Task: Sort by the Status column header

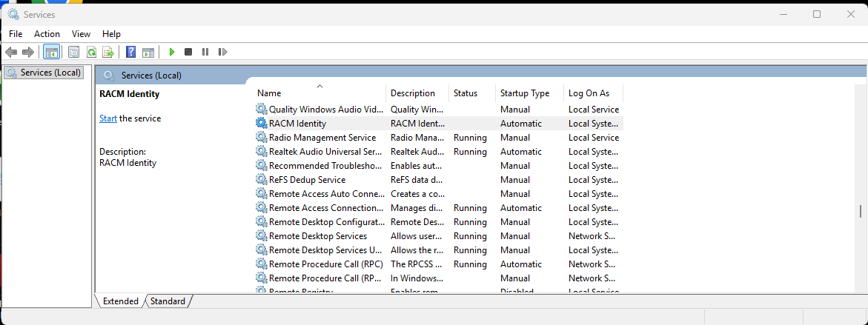Action: 472,93
